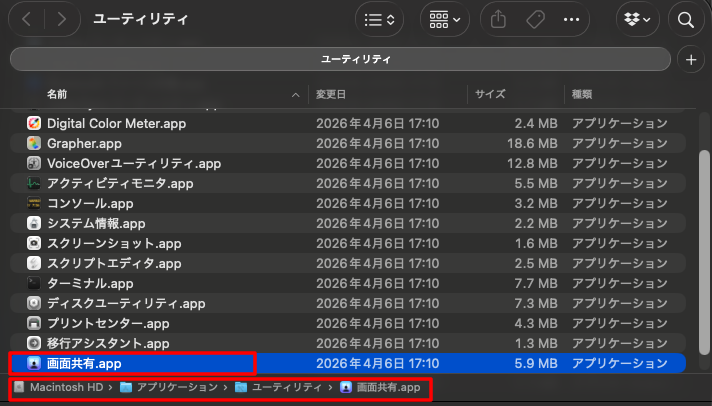Viewport: 712px width, 406px height.
Task: Toggle sort order arrow in 名前 column
Action: click(x=296, y=95)
